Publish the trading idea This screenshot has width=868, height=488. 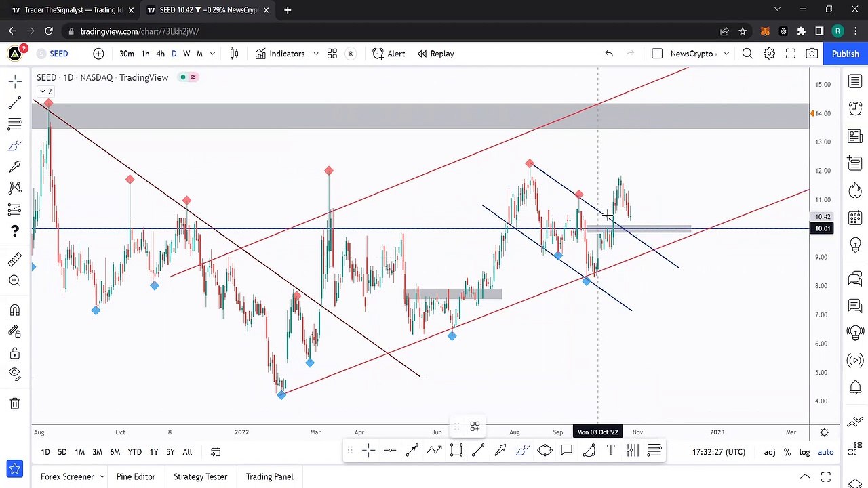point(845,54)
